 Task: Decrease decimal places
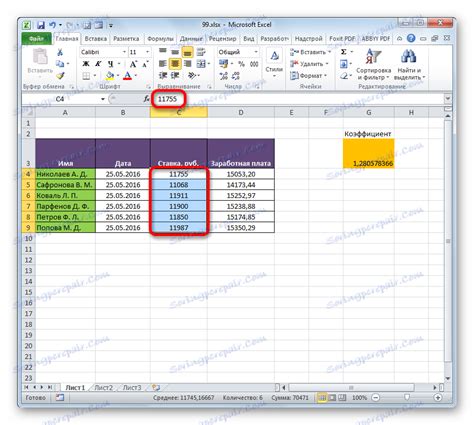tap(236, 76)
